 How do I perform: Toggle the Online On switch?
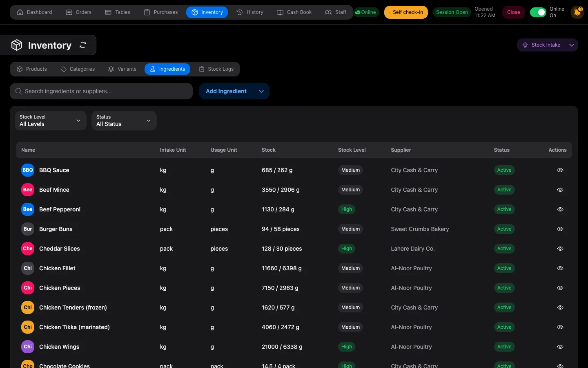(538, 12)
